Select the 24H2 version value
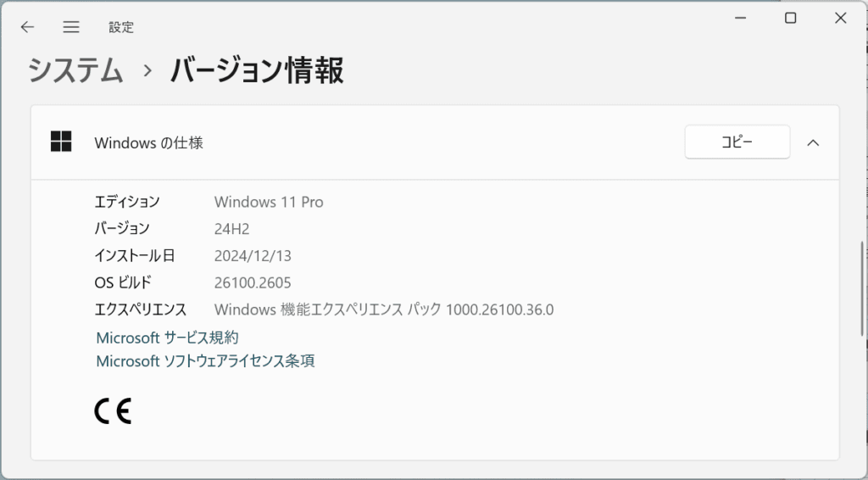The image size is (868, 480). coord(232,229)
